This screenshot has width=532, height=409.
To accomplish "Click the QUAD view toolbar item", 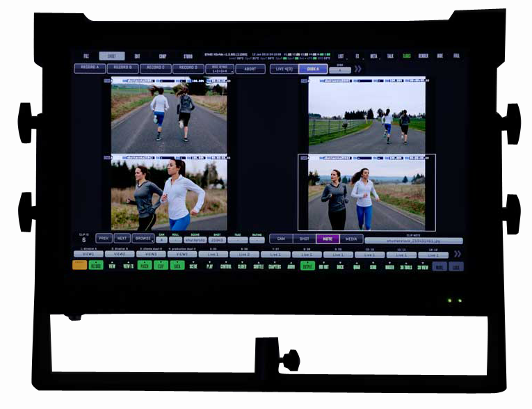I will click(357, 266).
